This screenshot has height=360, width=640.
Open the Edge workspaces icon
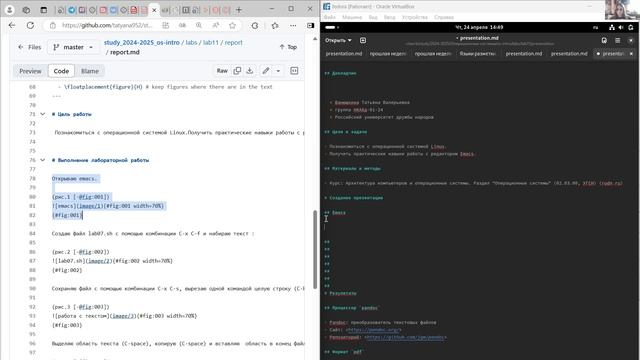(x=26, y=10)
